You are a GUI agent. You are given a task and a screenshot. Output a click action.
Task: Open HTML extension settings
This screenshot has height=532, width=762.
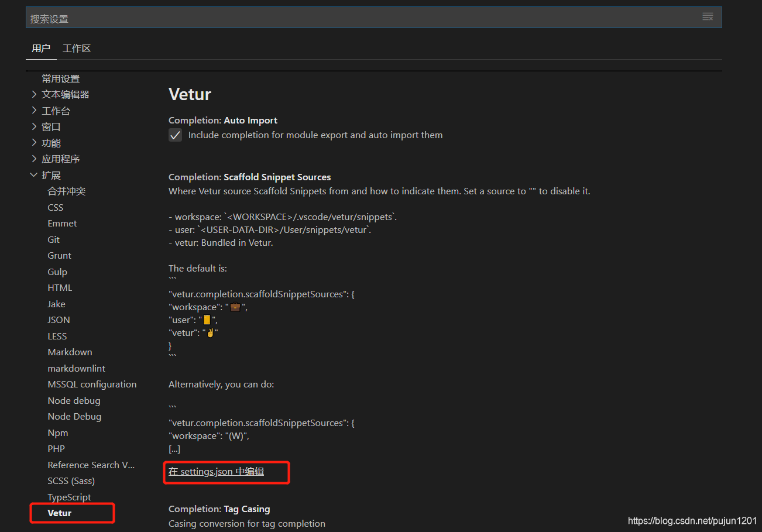[60, 288]
